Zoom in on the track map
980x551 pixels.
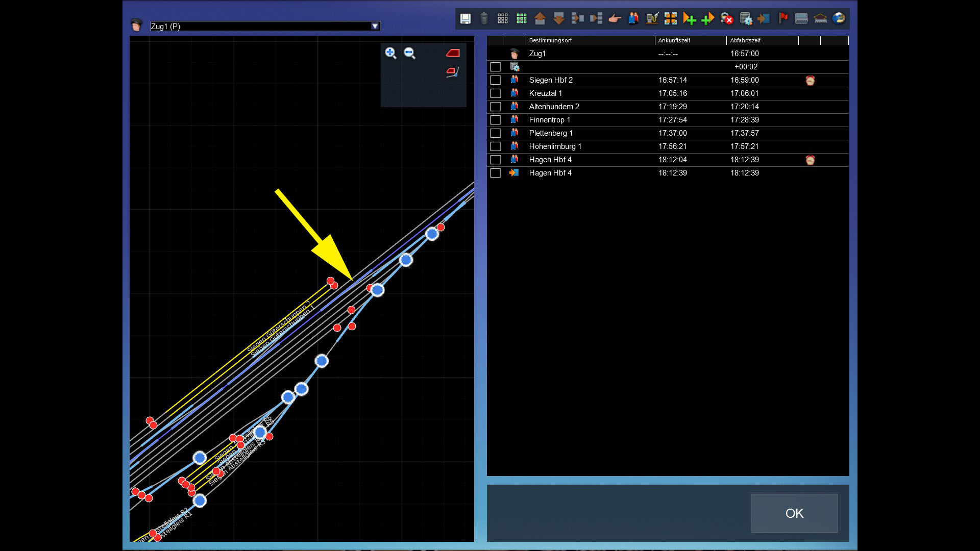coord(391,53)
